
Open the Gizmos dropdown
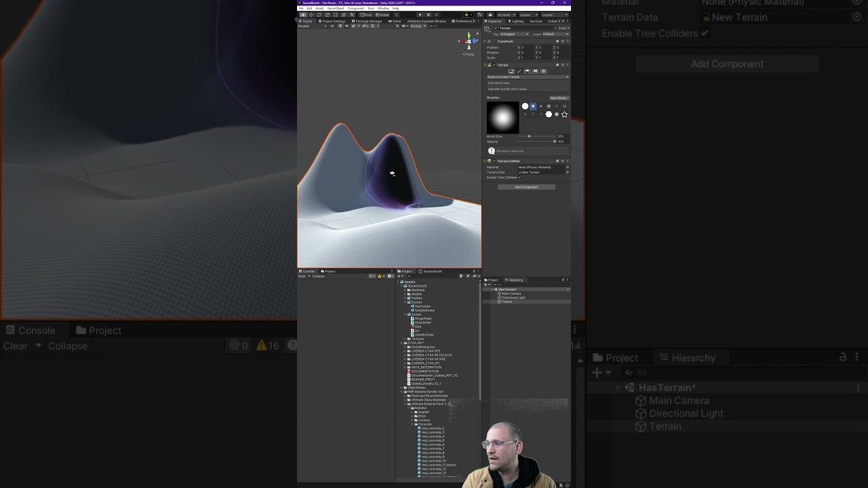[x=418, y=26]
